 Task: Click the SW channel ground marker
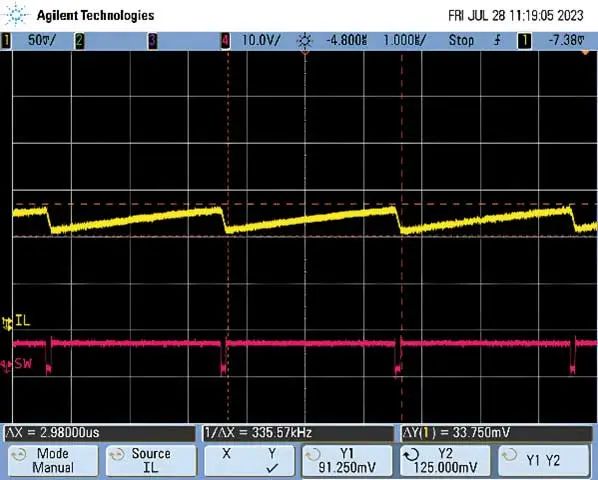7,366
